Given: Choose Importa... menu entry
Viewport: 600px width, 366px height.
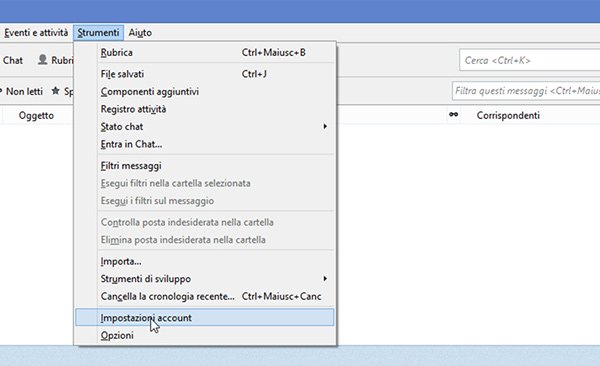Looking at the screenshot, I should (x=204, y=261).
